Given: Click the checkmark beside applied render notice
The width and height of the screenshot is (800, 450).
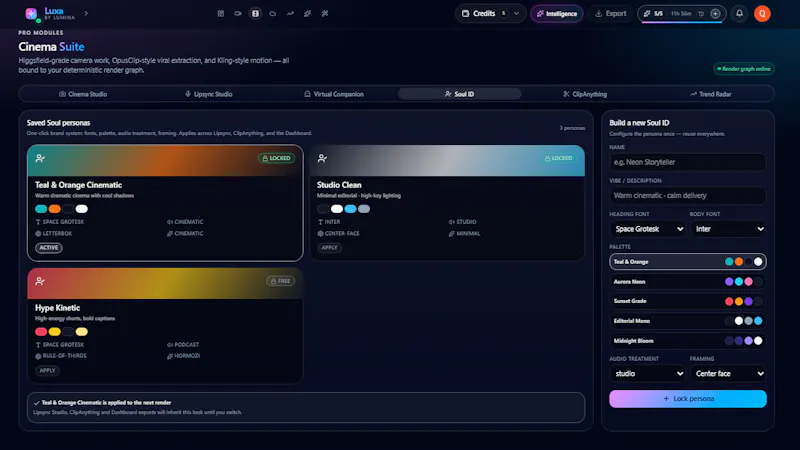Looking at the screenshot, I should [36, 403].
